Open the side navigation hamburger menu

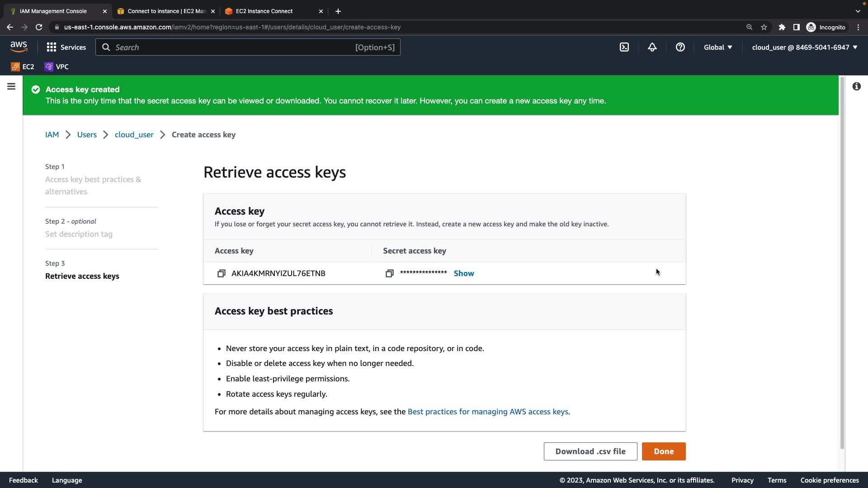click(x=11, y=86)
